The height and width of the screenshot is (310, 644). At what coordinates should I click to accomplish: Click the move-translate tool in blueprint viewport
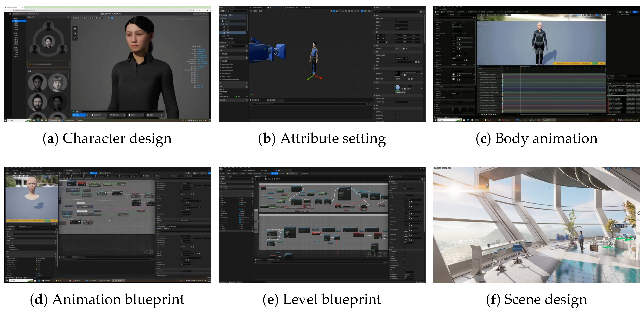334,11
